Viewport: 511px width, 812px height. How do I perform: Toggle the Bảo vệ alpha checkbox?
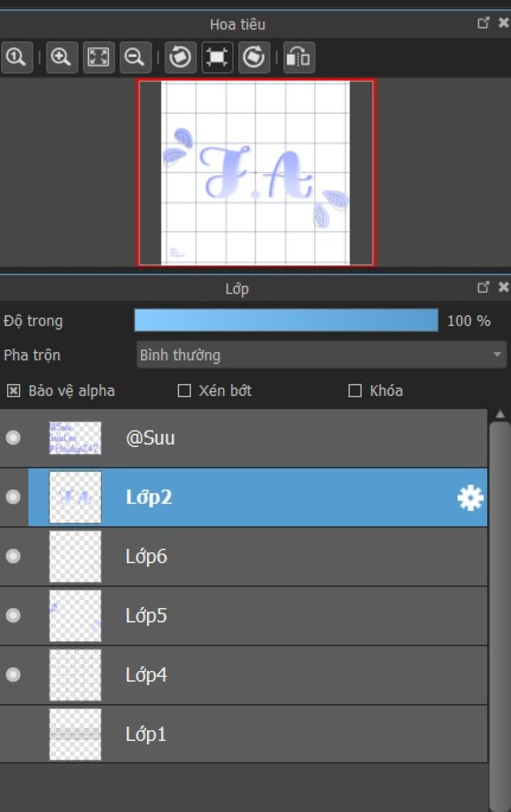coord(13,391)
